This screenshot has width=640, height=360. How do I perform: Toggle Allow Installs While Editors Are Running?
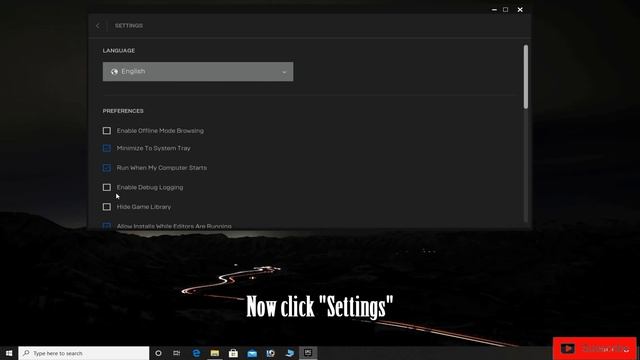click(x=107, y=226)
